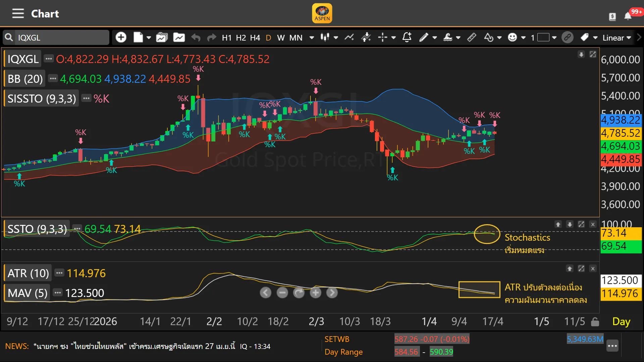Click the add chart plus icon

coord(121,37)
